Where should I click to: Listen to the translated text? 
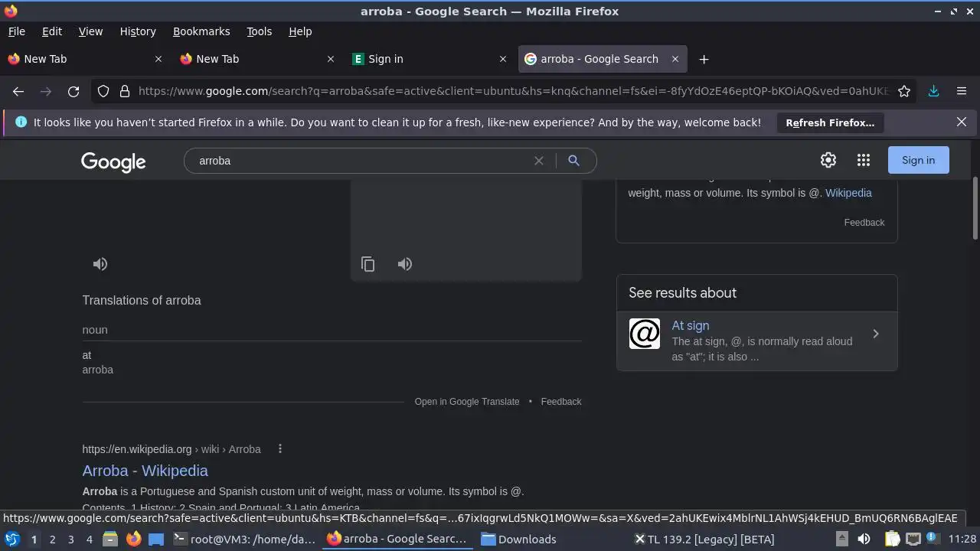tap(405, 264)
